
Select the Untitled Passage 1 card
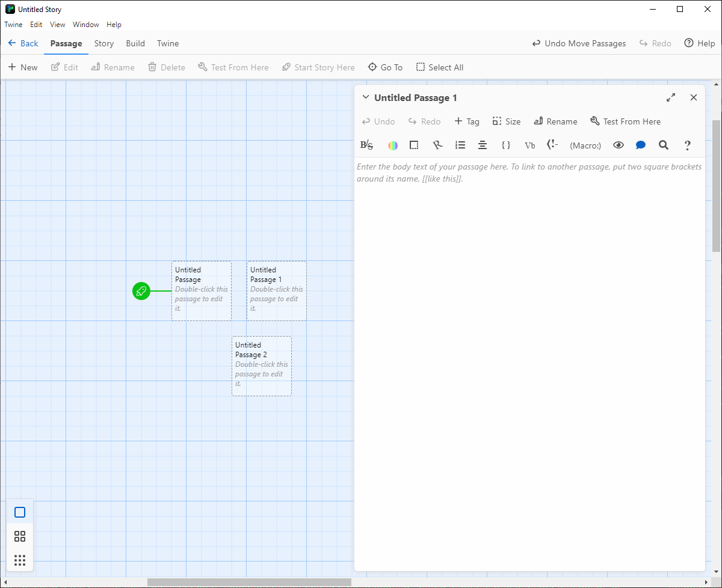coord(277,291)
